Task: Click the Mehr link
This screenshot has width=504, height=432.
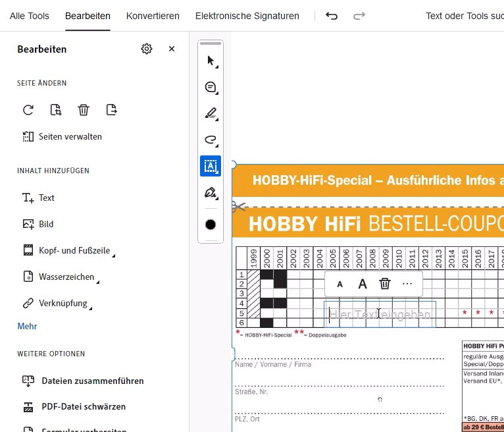Action: [x=27, y=326]
